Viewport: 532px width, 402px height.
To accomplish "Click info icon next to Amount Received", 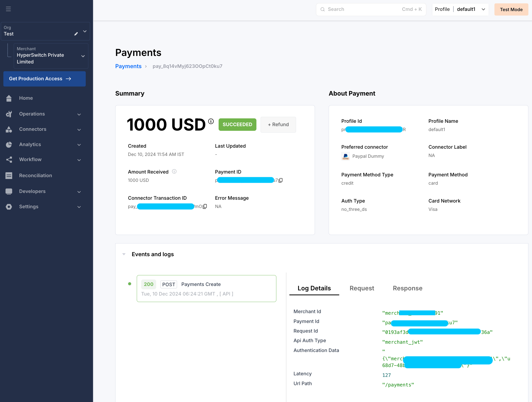I will [x=174, y=171].
